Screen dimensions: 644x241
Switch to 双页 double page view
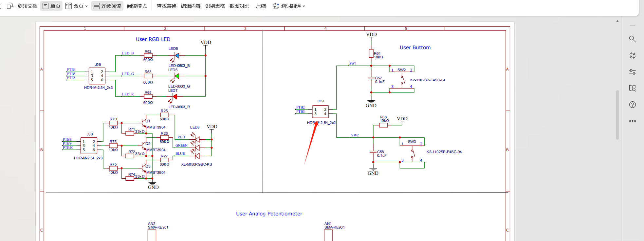[74, 6]
